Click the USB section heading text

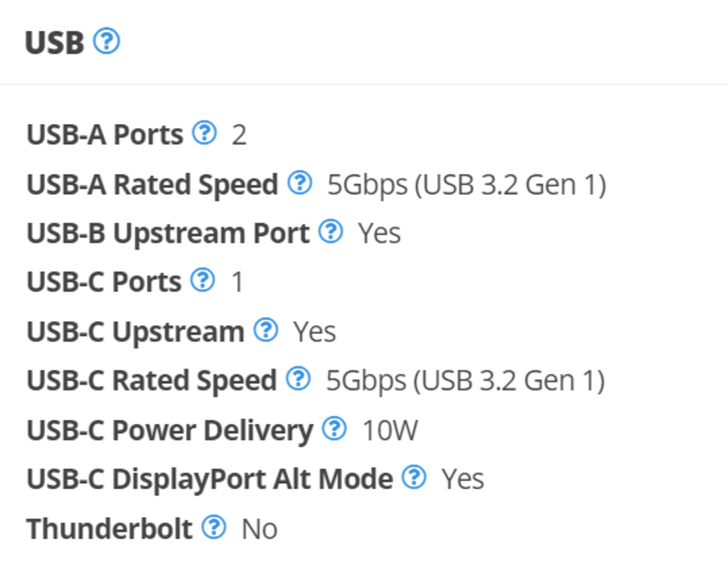54,42
